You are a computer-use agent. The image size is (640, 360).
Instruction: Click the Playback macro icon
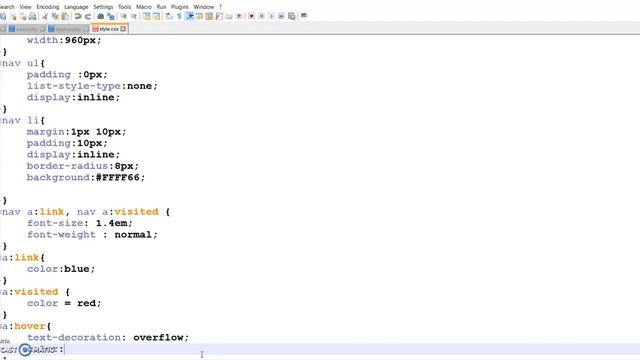(271, 16)
